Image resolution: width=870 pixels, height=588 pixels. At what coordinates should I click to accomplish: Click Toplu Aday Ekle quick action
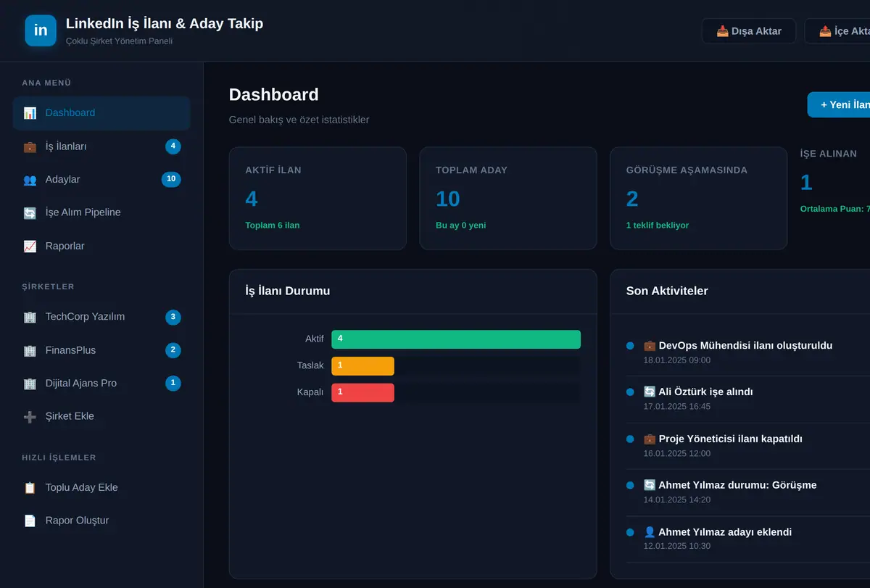coord(101,487)
